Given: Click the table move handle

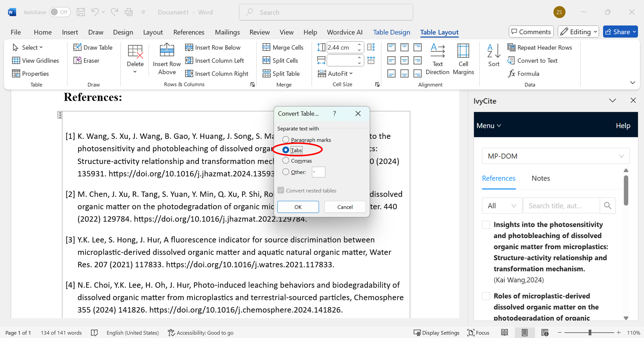Looking at the screenshot, I should (60, 115).
